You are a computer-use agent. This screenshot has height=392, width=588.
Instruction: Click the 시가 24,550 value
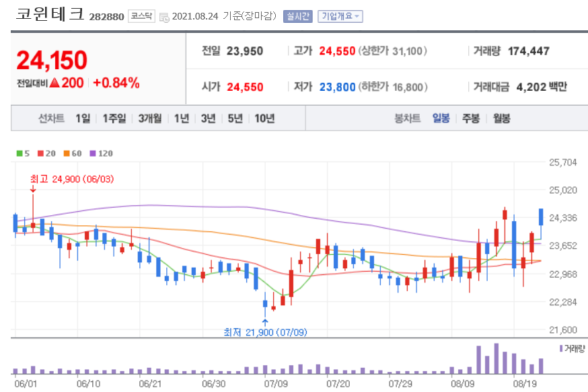coord(245,87)
